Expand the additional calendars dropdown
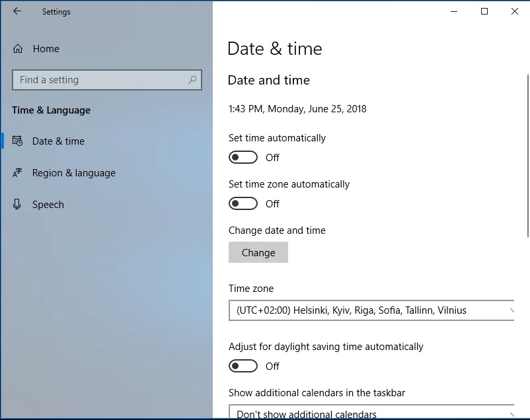 (x=371, y=413)
